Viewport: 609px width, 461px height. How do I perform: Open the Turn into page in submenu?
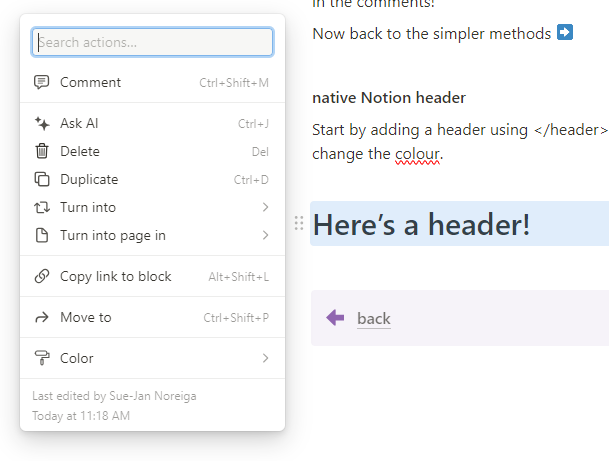[x=152, y=235]
